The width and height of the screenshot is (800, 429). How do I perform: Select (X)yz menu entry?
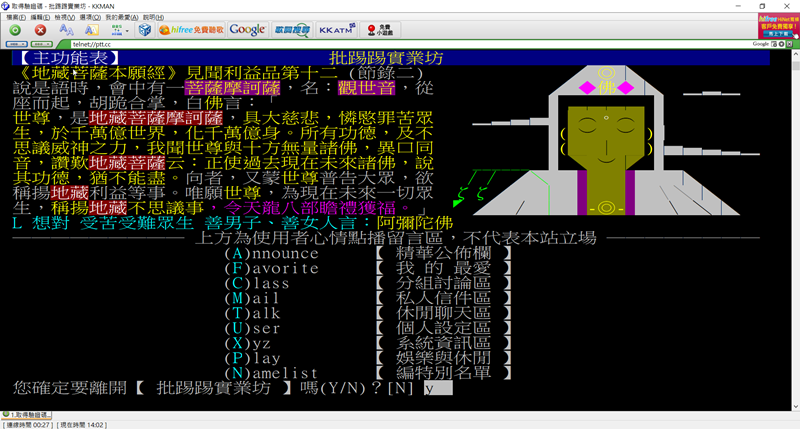(247, 343)
